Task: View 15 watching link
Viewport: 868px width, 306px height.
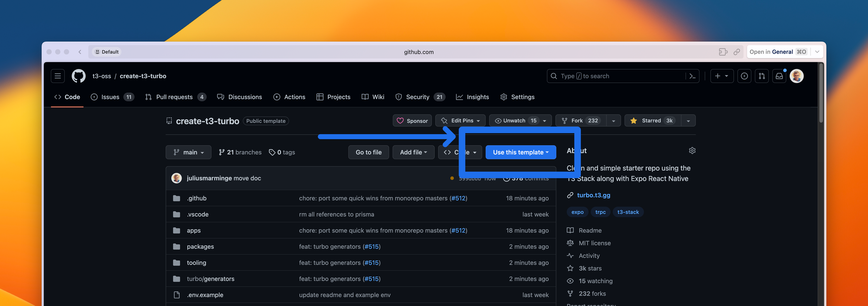Action: [x=590, y=281]
